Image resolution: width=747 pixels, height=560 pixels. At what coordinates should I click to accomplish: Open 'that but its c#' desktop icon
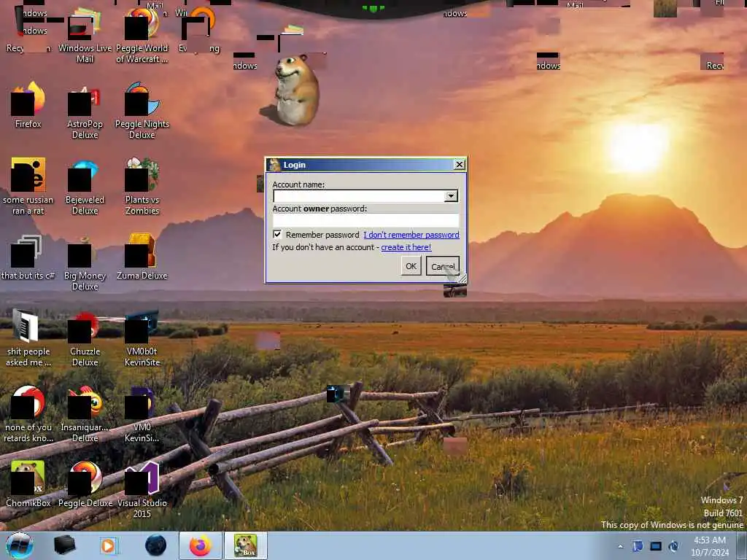point(28,257)
